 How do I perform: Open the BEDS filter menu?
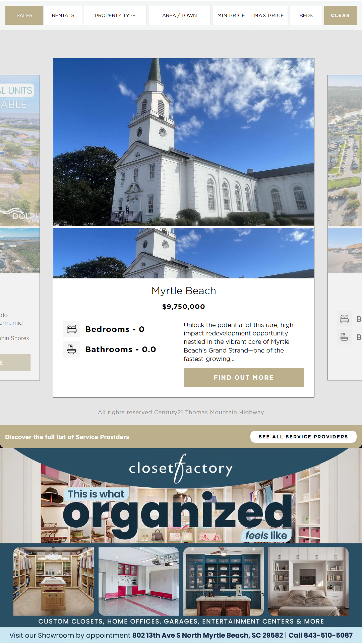point(306,15)
